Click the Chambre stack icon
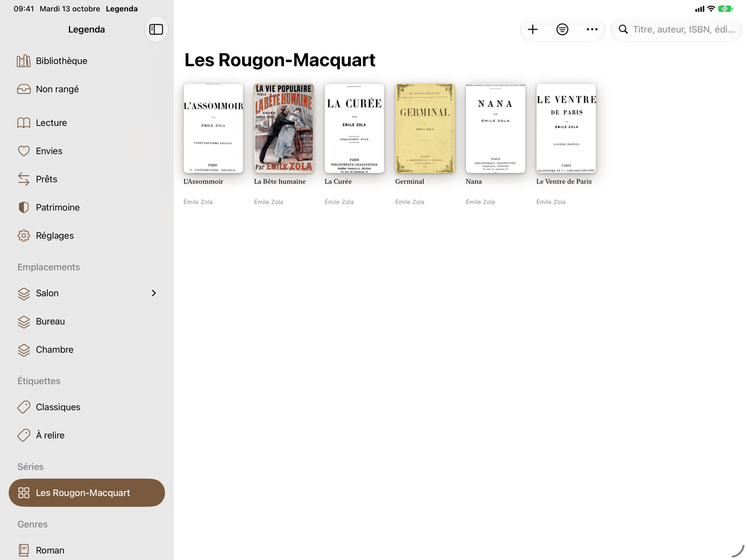This screenshot has height=560, width=747. pyautogui.click(x=24, y=349)
